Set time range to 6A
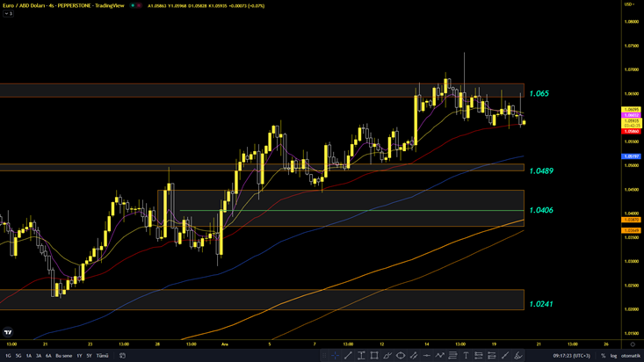The width and height of the screenshot is (644, 362). pos(48,356)
